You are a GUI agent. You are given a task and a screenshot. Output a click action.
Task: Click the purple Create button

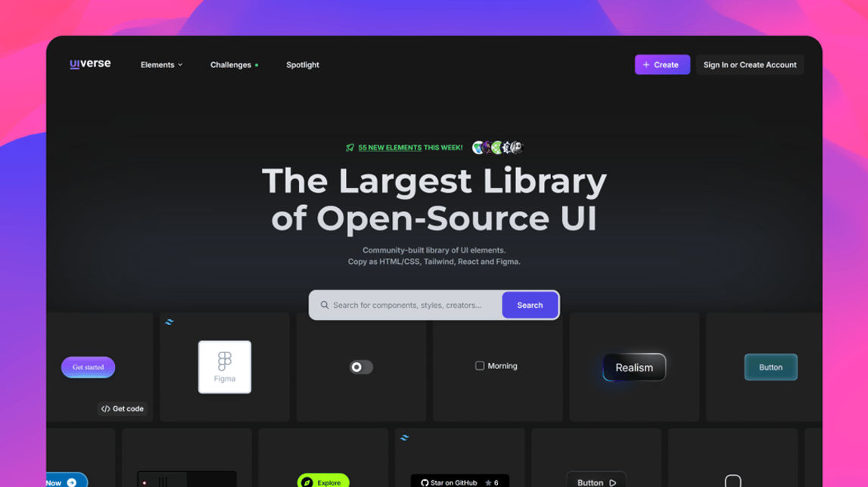pos(662,65)
